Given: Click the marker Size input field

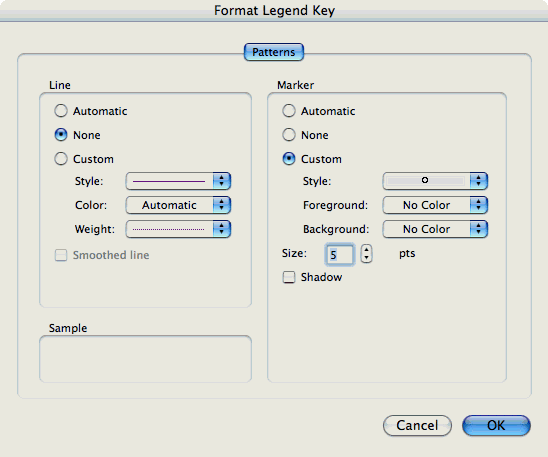Looking at the screenshot, I should click(340, 254).
